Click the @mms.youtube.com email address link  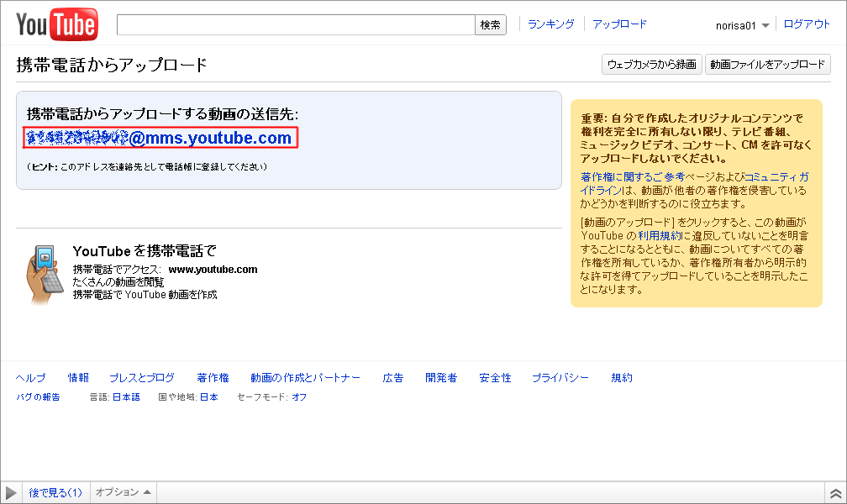pos(160,138)
